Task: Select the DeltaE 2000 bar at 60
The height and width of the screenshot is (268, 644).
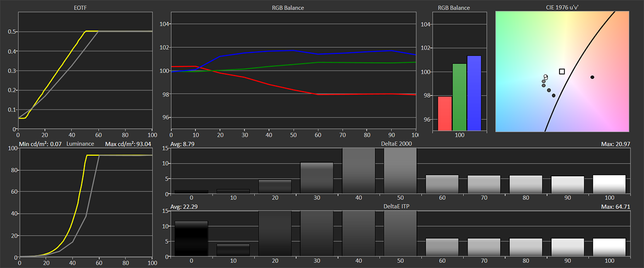Action: tap(442, 184)
